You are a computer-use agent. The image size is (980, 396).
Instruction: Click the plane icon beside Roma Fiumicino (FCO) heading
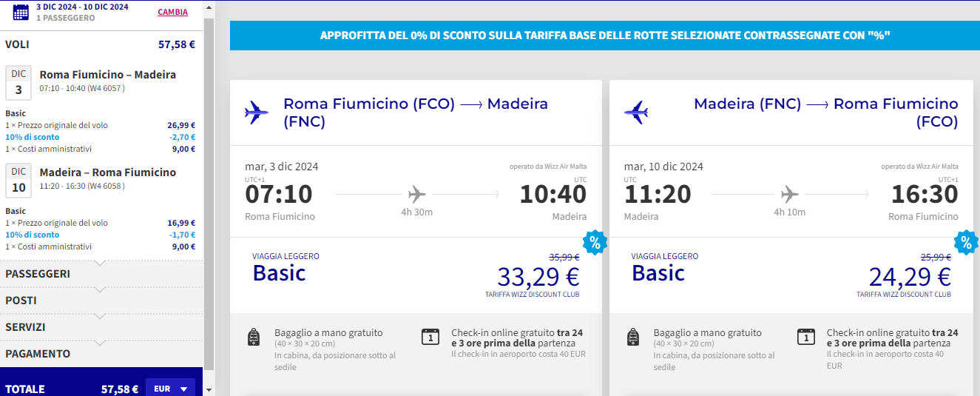[x=257, y=113]
